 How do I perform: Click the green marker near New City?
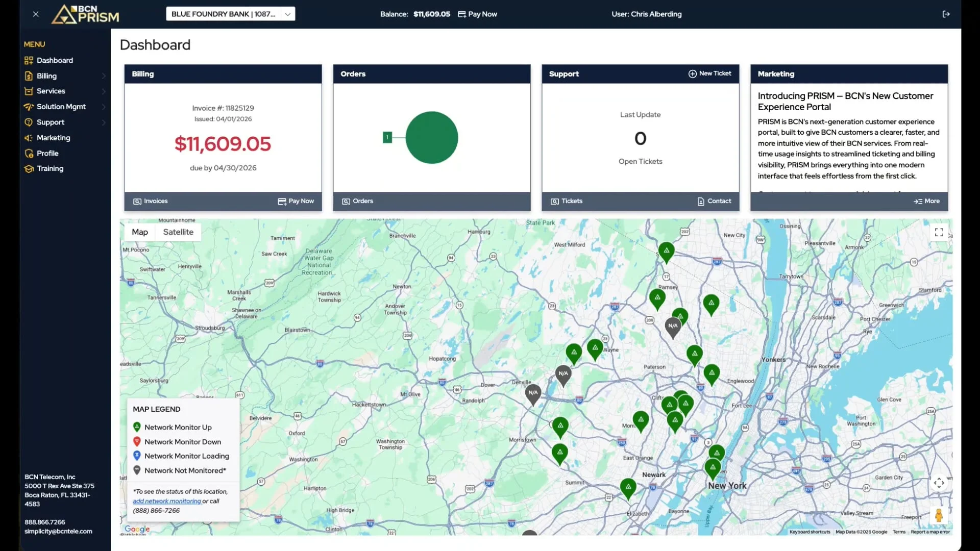pyautogui.click(x=666, y=252)
